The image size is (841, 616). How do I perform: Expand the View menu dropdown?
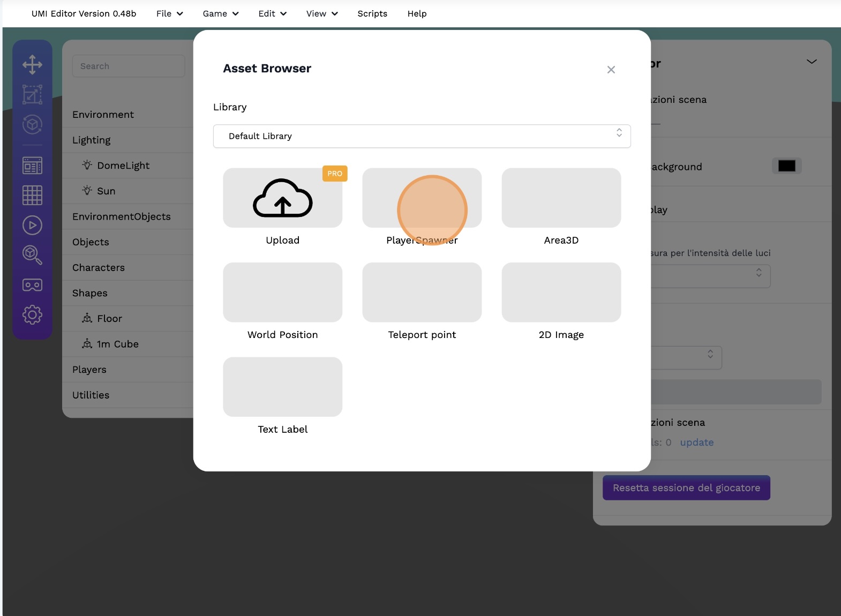pos(321,14)
